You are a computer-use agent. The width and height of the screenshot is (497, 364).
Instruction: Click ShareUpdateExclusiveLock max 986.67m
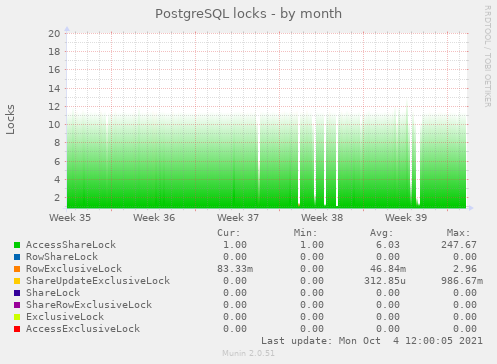click(x=462, y=281)
